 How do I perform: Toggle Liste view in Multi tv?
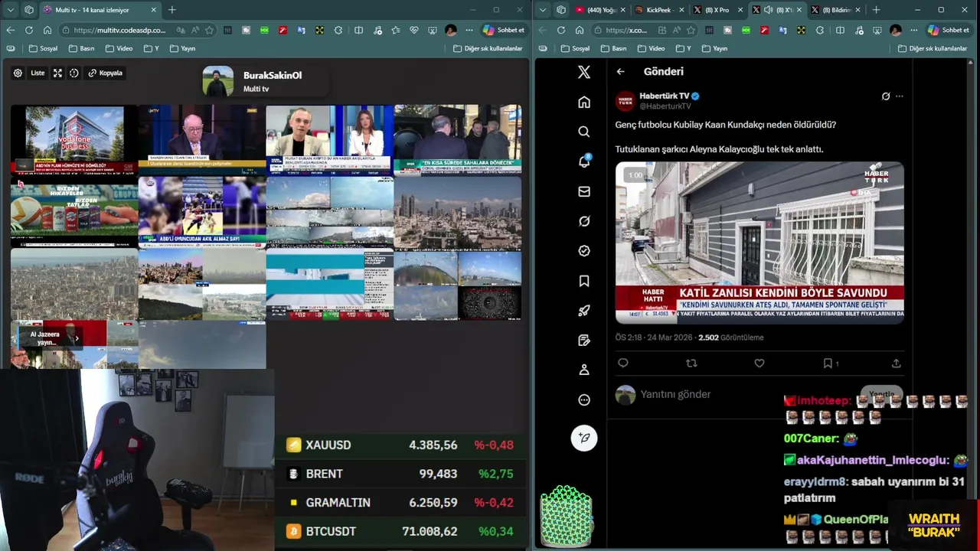(x=38, y=73)
